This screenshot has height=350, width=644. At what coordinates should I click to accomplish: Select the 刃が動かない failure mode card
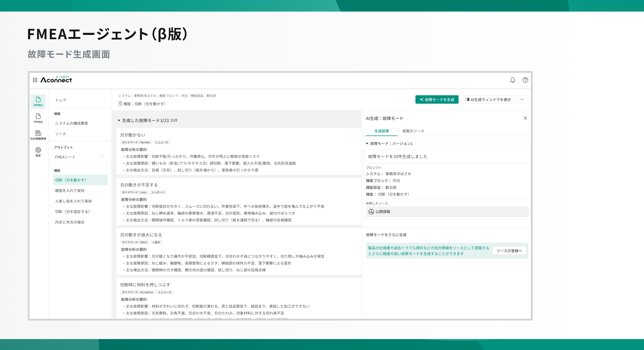pyautogui.click(x=132, y=135)
